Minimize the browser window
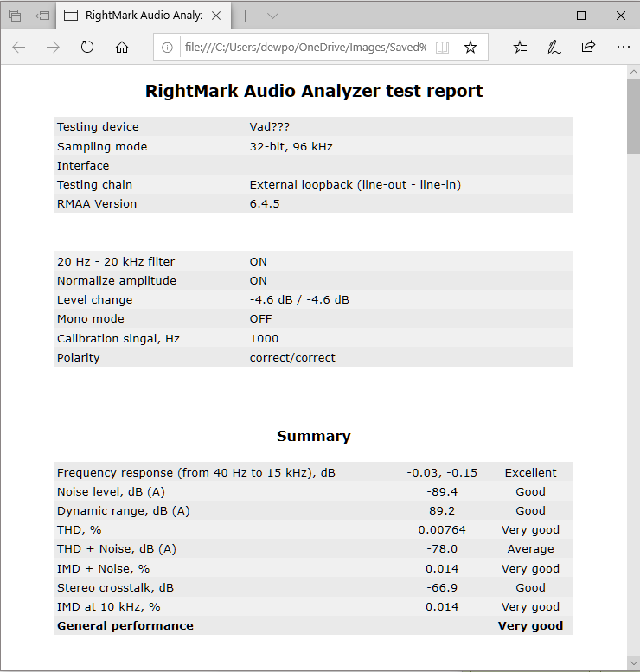 (541, 16)
